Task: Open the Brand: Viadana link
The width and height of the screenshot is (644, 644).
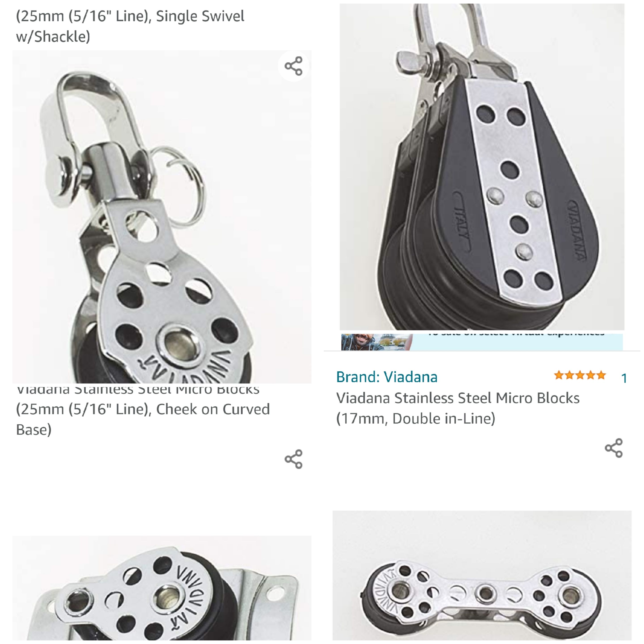Action: (x=387, y=377)
